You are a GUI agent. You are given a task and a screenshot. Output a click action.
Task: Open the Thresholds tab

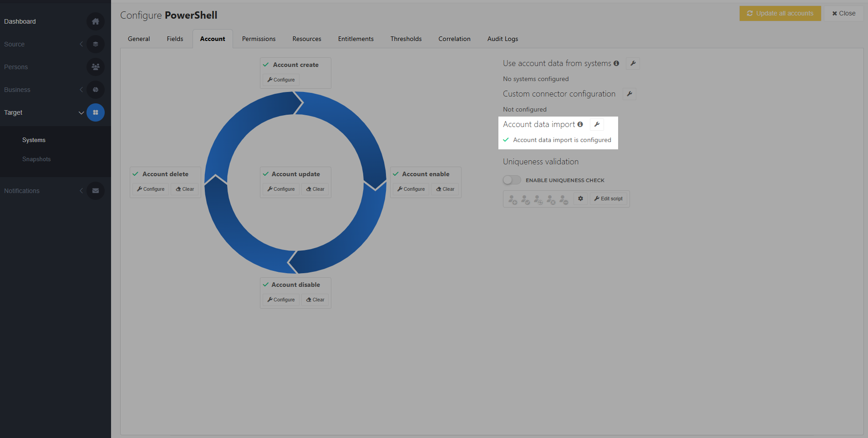pyautogui.click(x=406, y=39)
